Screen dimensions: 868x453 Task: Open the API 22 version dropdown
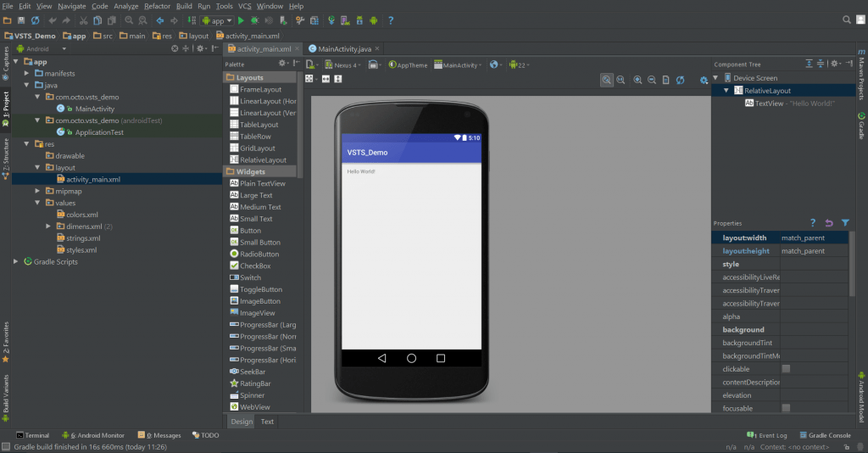point(521,64)
